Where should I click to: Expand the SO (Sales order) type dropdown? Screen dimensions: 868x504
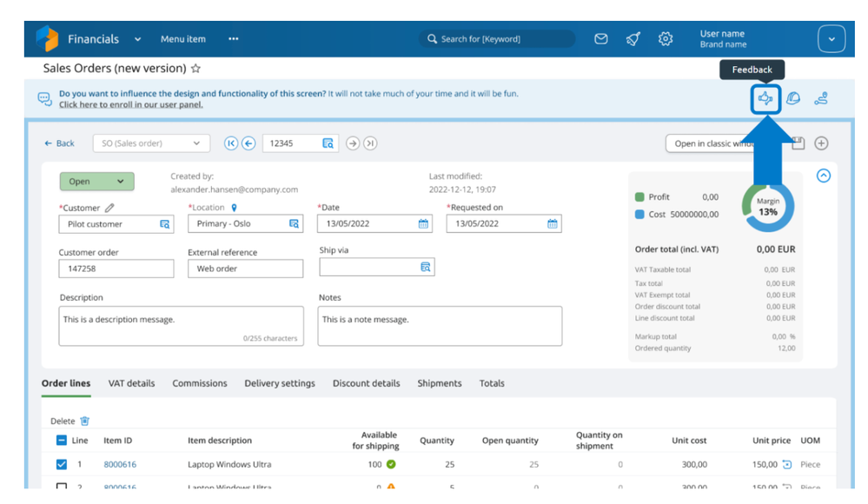coord(151,143)
